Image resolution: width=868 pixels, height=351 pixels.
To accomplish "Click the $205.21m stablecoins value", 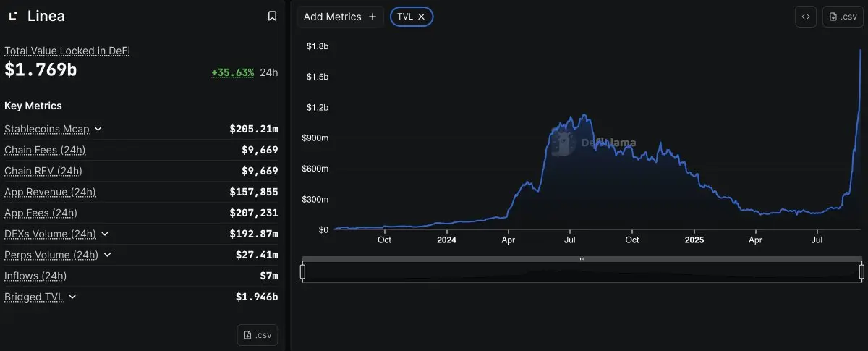I will pyautogui.click(x=254, y=129).
